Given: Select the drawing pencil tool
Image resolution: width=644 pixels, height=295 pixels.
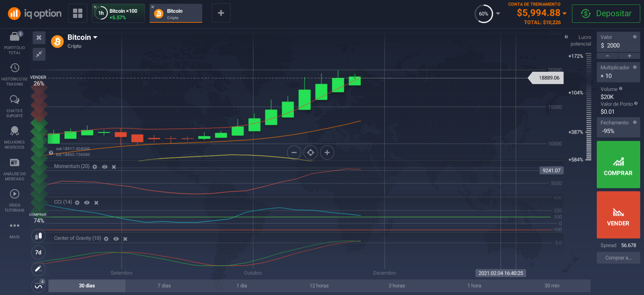Looking at the screenshot, I should pos(38,269).
